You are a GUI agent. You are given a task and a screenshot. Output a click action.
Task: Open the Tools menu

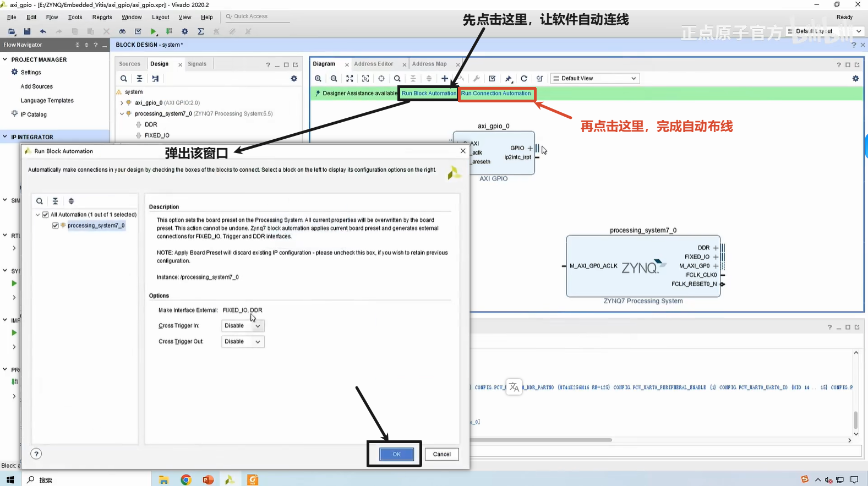(75, 17)
